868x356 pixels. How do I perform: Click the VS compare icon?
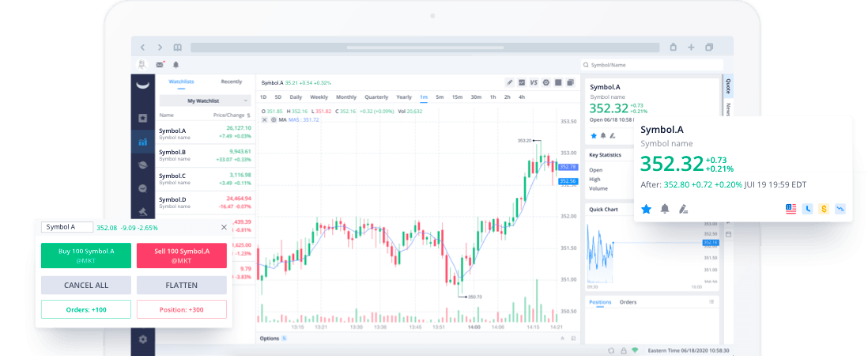pyautogui.click(x=534, y=82)
